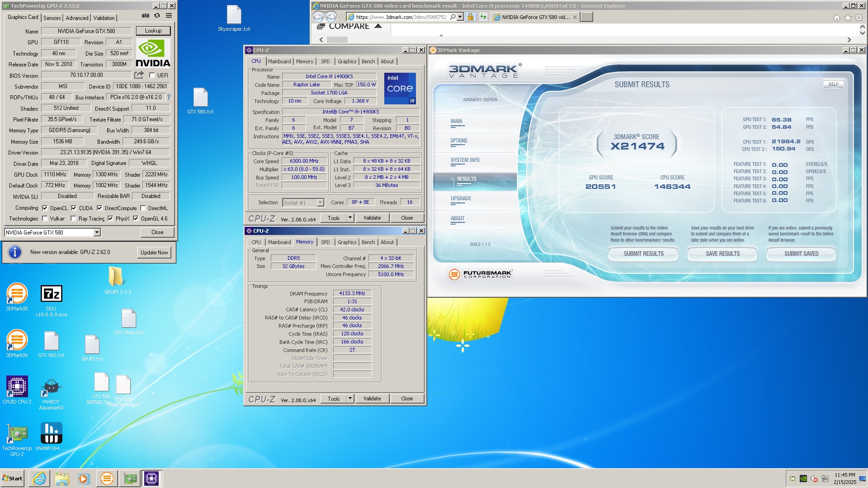Image resolution: width=868 pixels, height=488 pixels.
Task: Select the TechPowerUp GPU-Z desktop shortcut
Action: point(17,440)
